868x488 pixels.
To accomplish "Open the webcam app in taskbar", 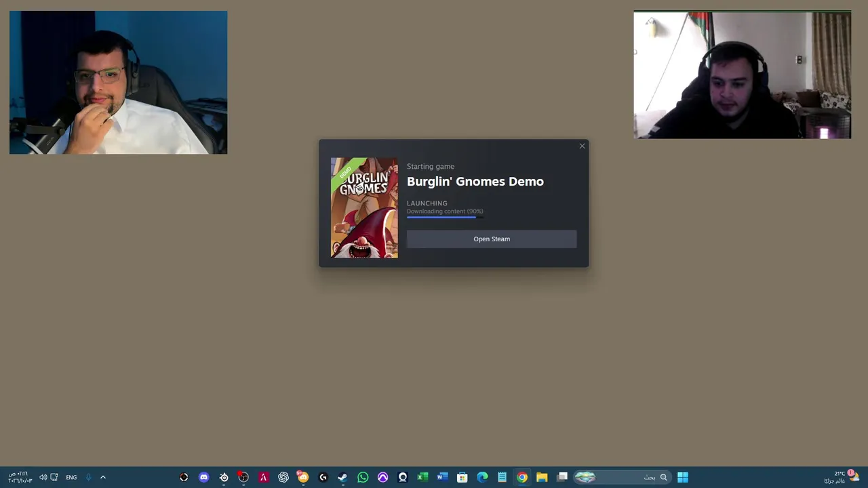I will tap(403, 477).
